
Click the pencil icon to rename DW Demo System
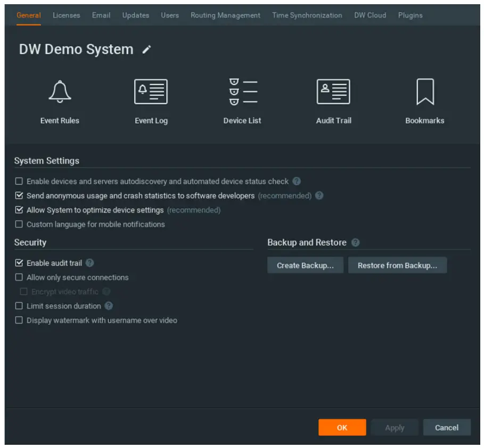(147, 49)
